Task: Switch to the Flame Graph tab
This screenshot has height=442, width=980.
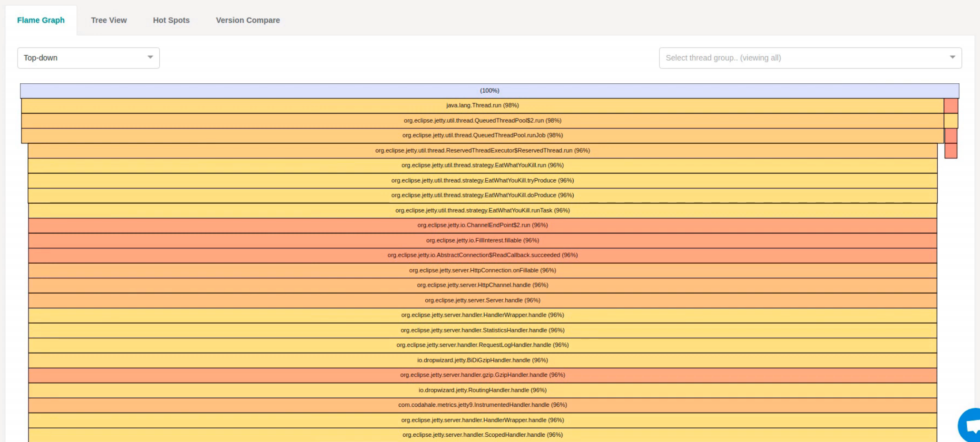Action: pyautogui.click(x=41, y=20)
